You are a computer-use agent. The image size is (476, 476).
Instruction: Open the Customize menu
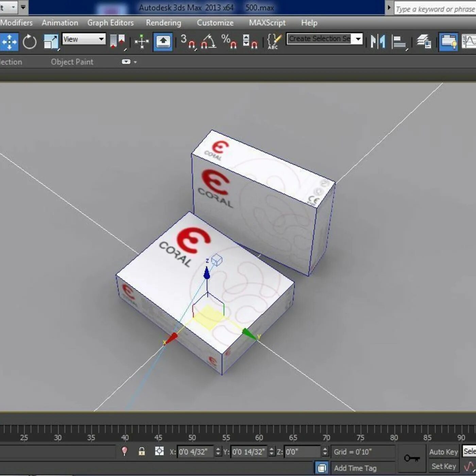(215, 23)
